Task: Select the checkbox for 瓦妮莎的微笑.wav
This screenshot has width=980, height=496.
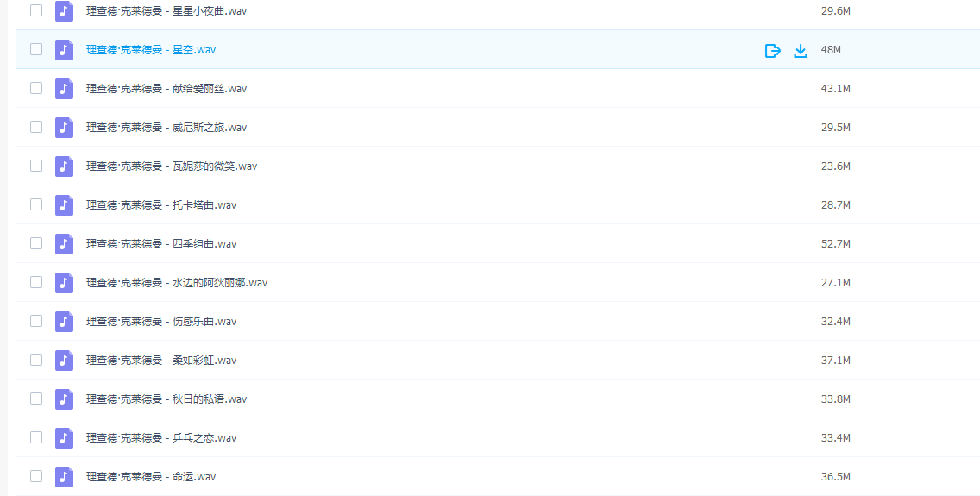Action: tap(36, 165)
